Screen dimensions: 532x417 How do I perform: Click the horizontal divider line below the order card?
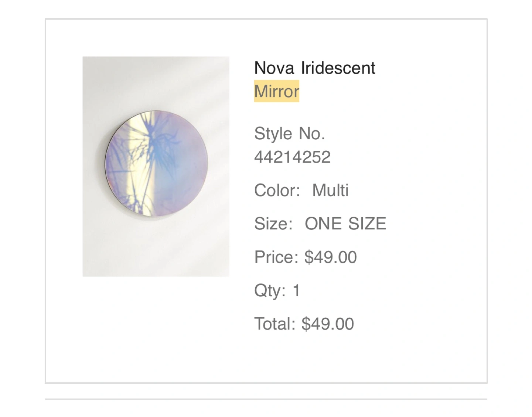click(x=266, y=399)
